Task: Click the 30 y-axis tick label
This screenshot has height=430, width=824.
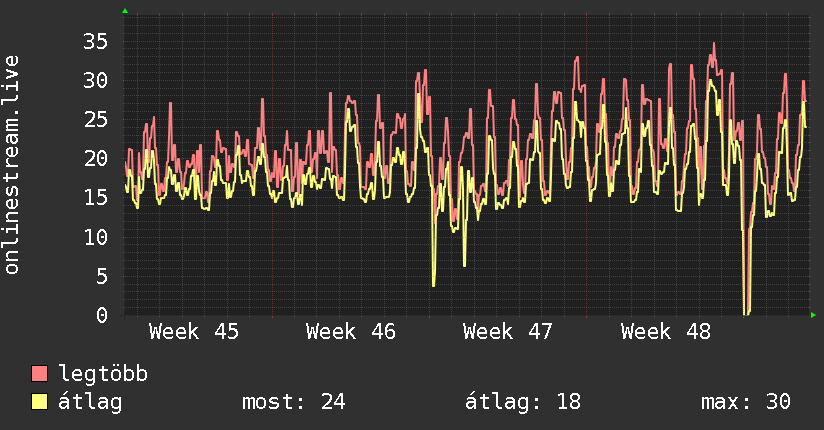Action: coord(95,80)
